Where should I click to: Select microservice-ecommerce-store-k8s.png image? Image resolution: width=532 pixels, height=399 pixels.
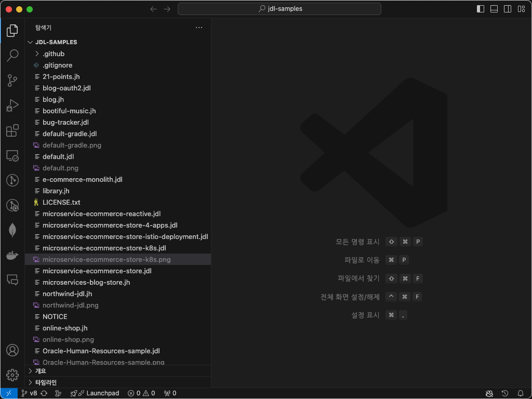point(118,260)
